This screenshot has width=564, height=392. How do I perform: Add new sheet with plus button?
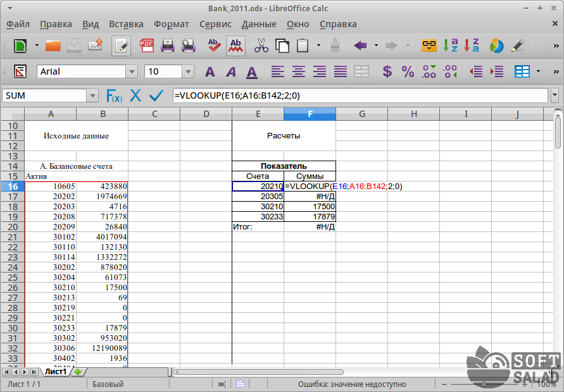click(x=78, y=372)
